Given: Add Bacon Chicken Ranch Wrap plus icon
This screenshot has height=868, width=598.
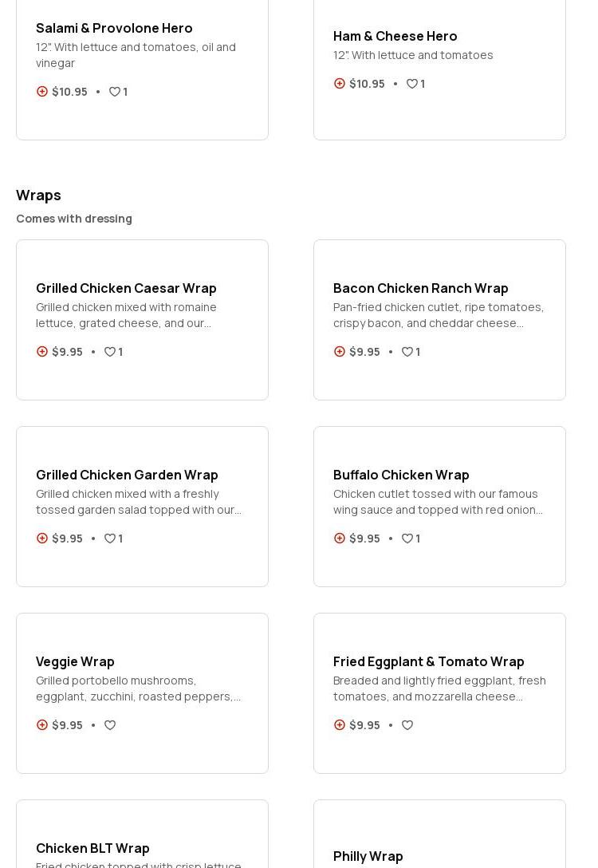Looking at the screenshot, I should (340, 352).
